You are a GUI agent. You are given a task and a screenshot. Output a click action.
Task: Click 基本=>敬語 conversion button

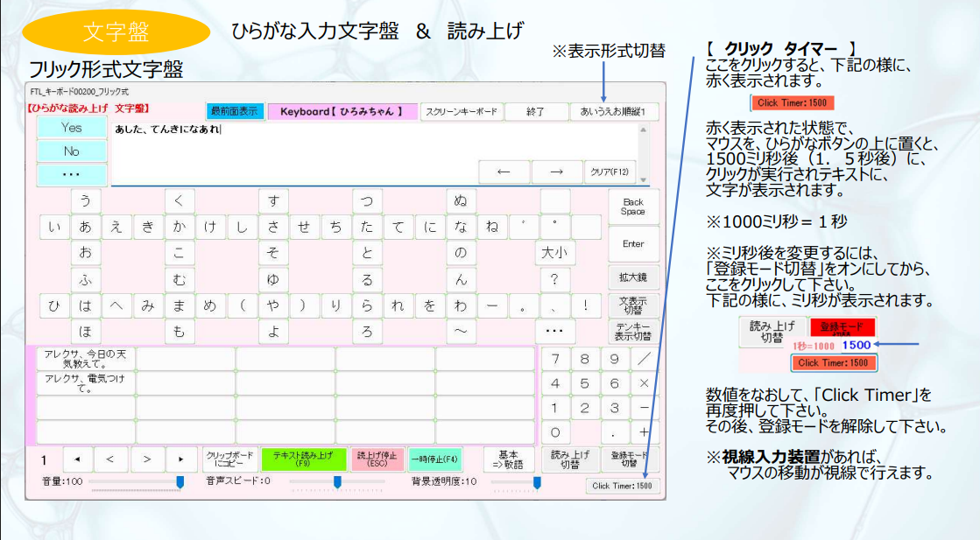pyautogui.click(x=508, y=459)
